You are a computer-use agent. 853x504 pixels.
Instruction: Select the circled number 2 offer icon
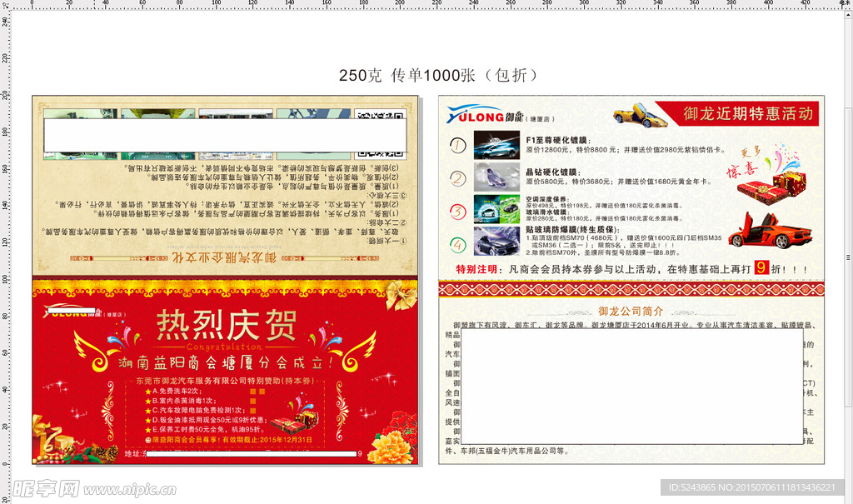(456, 176)
